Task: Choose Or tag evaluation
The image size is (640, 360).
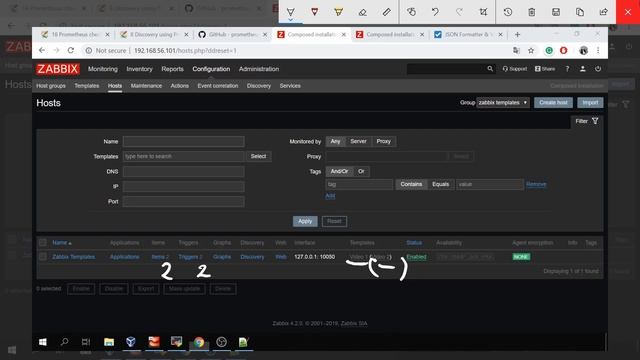Action: tap(361, 171)
